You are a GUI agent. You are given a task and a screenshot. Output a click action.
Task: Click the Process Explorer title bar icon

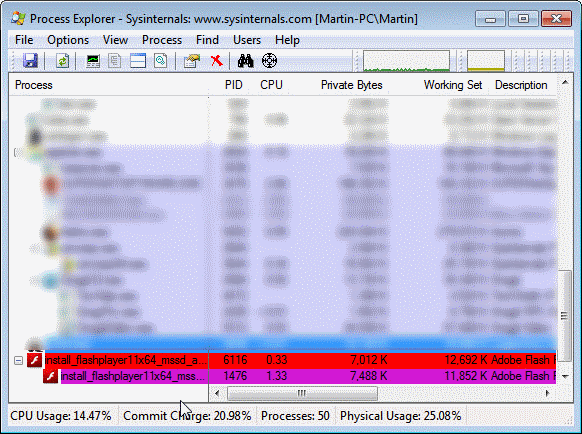tap(18, 18)
